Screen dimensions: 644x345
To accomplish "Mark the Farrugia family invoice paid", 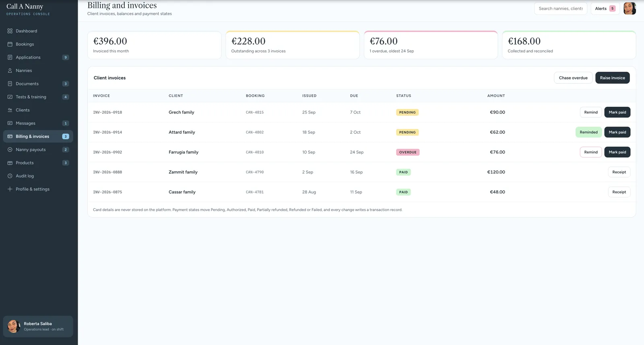I will (x=617, y=152).
